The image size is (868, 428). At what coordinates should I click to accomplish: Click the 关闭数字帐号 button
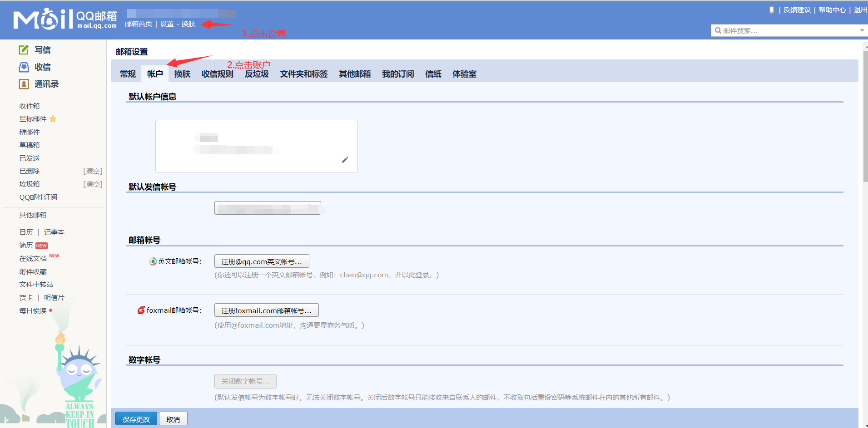pos(245,381)
